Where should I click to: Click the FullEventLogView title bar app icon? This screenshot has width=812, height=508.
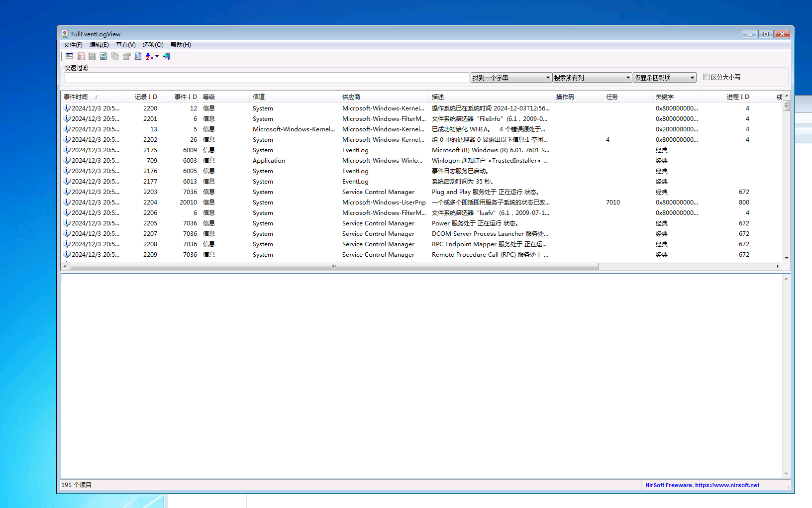click(65, 34)
